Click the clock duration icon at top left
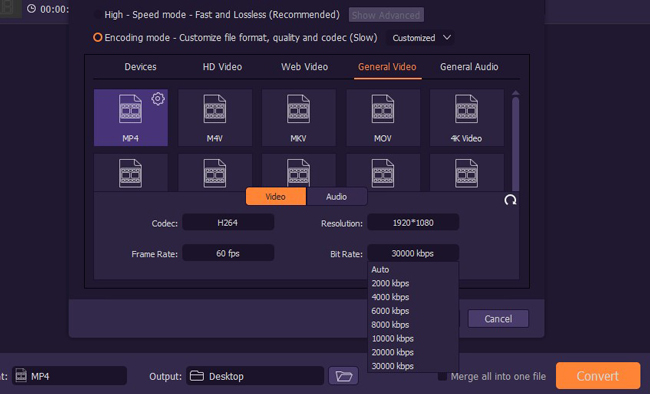Image resolution: width=650 pixels, height=394 pixels. point(32,8)
